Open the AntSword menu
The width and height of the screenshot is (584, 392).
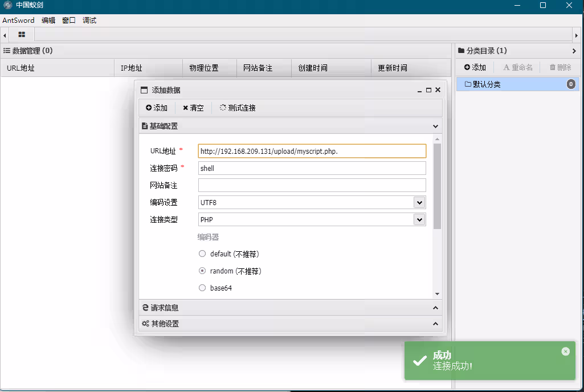(x=18, y=20)
